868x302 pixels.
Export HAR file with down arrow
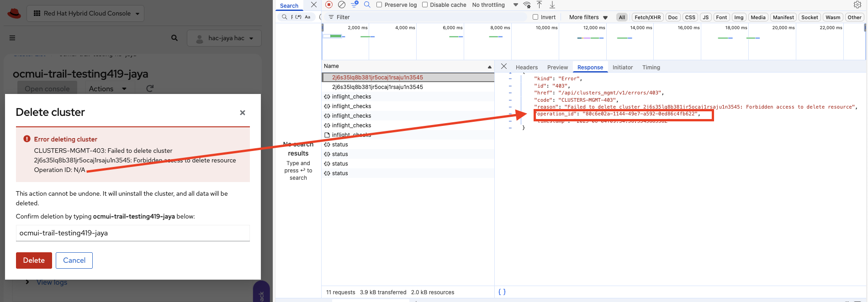[552, 5]
